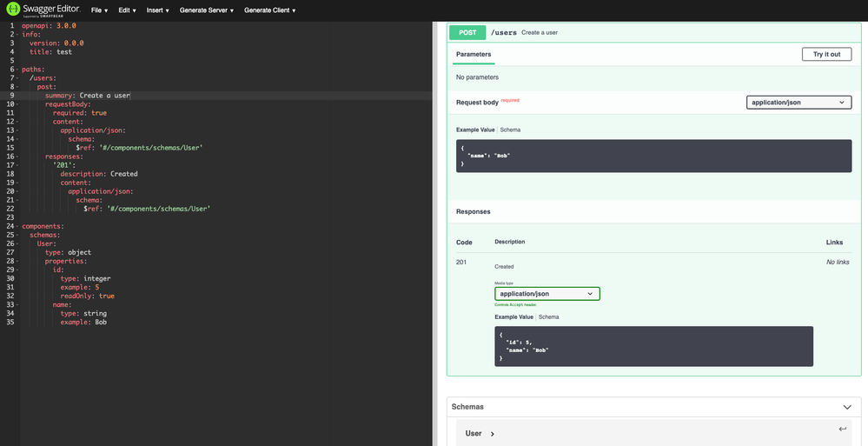Viewport: 868px width, 446px height.
Task: Click the green POST method badge
Action: (x=467, y=32)
